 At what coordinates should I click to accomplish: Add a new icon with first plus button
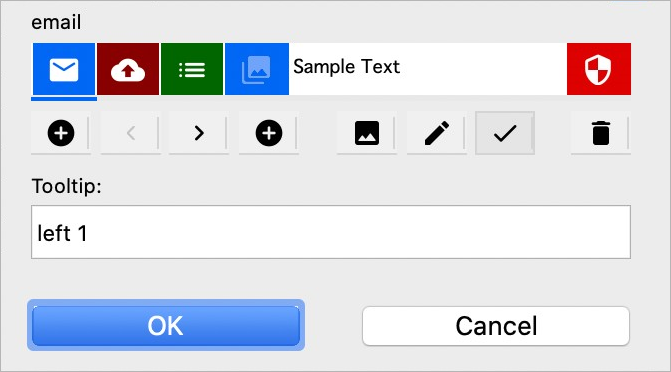[x=61, y=133]
